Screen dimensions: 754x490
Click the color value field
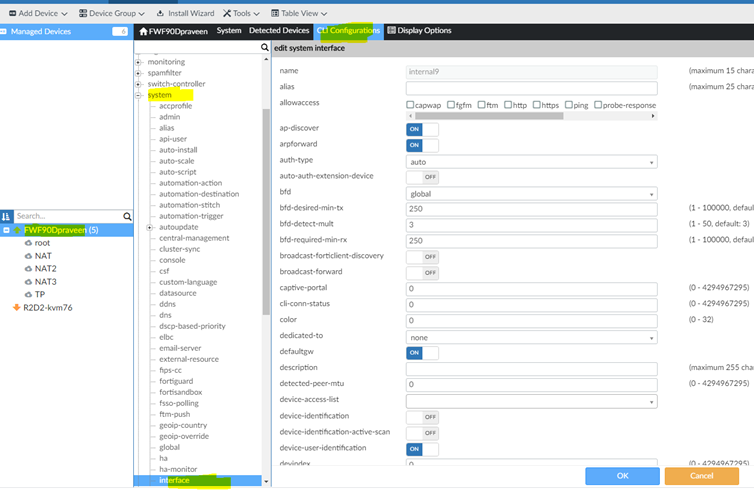pyautogui.click(x=531, y=321)
